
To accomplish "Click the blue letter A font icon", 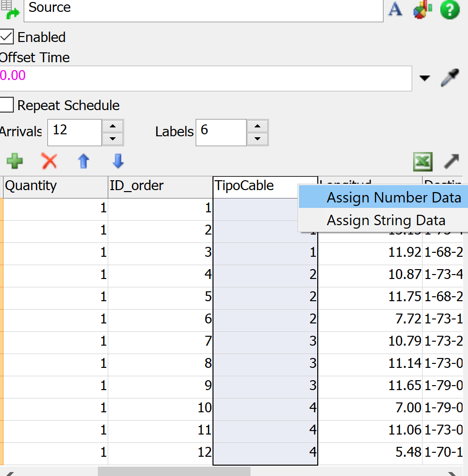I will (395, 9).
